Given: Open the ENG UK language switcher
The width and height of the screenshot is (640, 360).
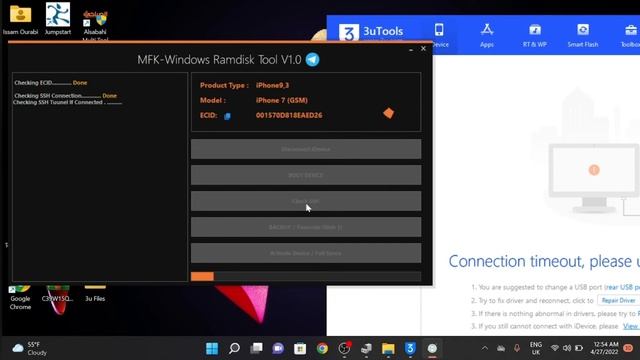Looking at the screenshot, I should pos(536,348).
